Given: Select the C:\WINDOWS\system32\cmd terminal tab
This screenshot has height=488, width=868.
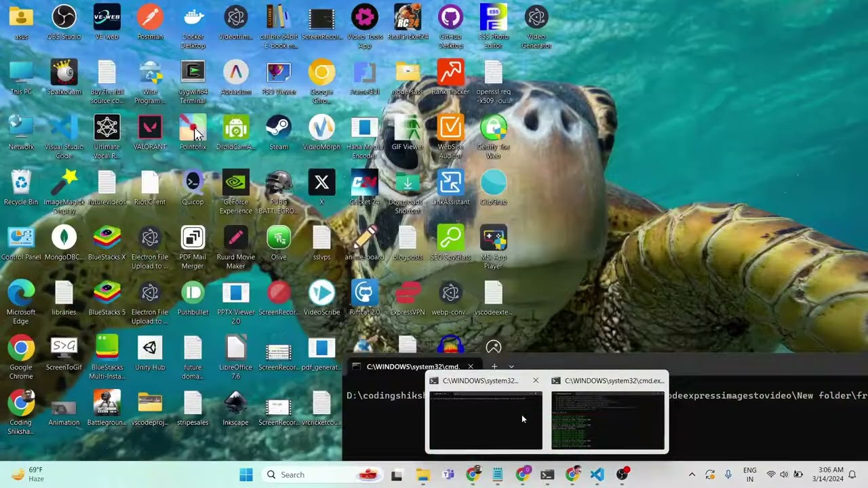Looking at the screenshot, I should 412,367.
